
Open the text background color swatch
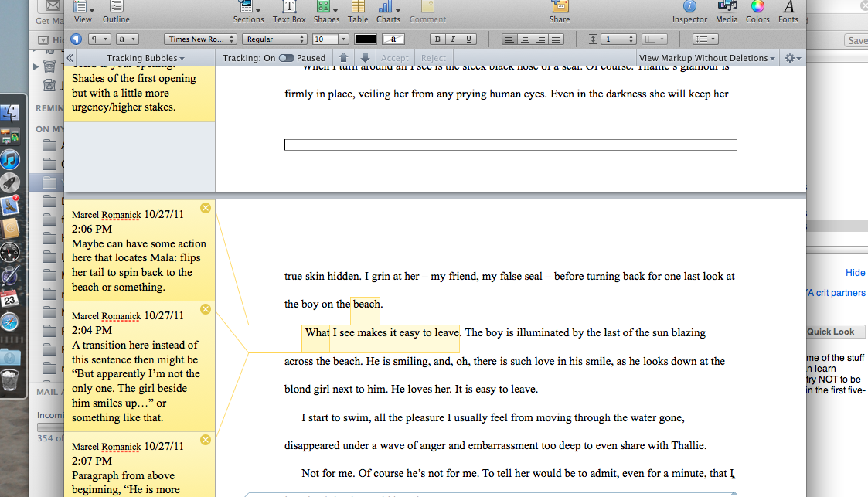(393, 39)
